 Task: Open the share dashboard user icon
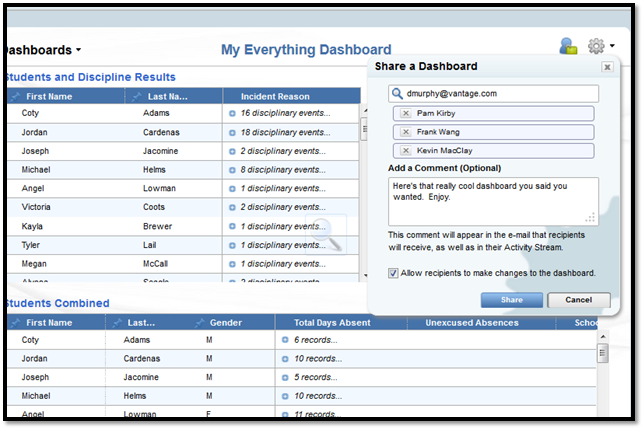568,46
